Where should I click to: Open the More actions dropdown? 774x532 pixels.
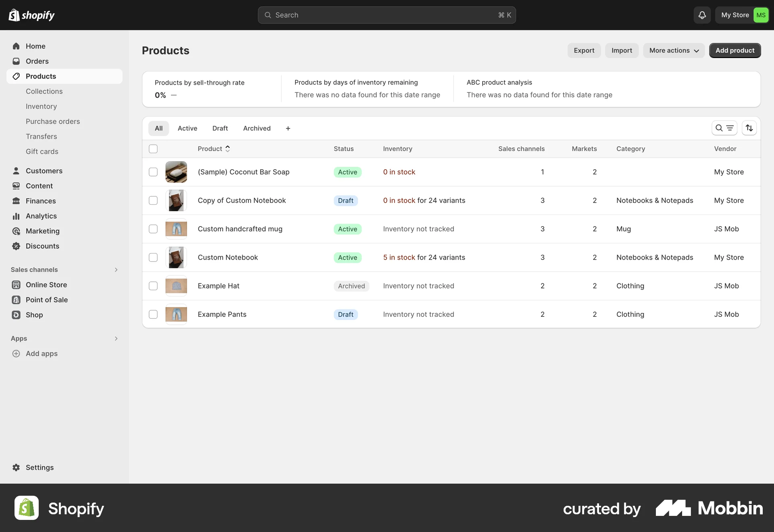tap(674, 50)
